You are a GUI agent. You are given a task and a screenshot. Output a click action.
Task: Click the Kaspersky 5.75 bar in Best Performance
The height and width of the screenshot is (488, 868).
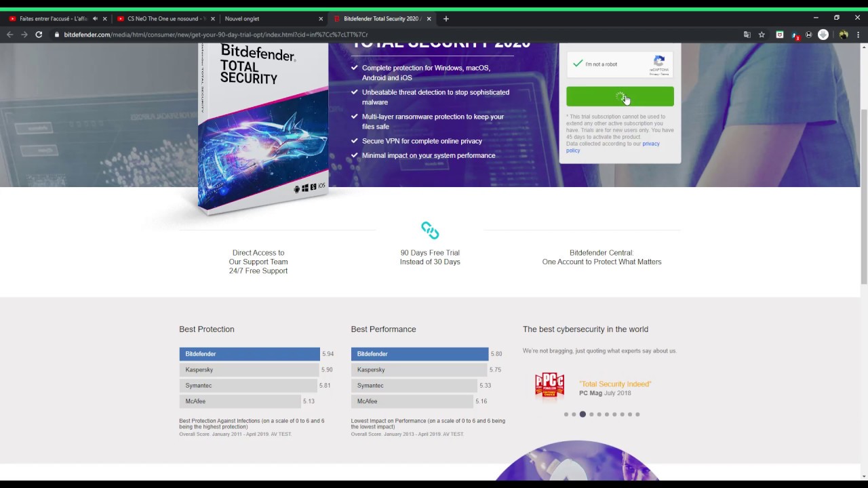419,369
